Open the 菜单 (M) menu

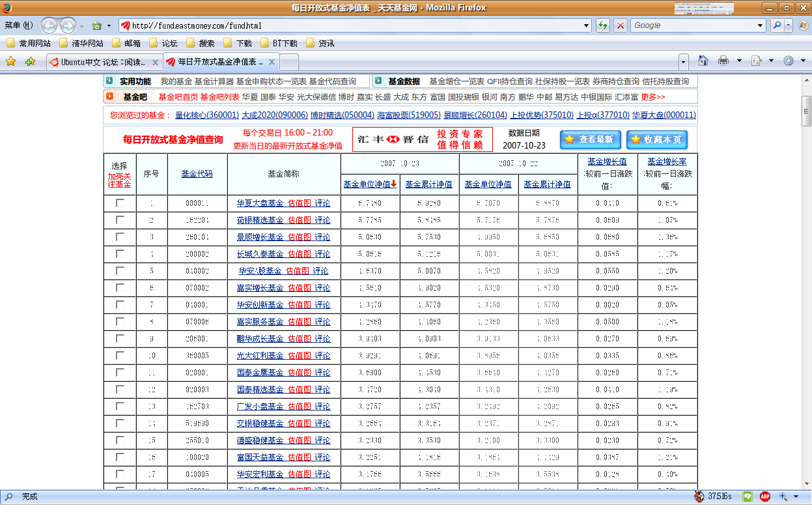click(19, 25)
